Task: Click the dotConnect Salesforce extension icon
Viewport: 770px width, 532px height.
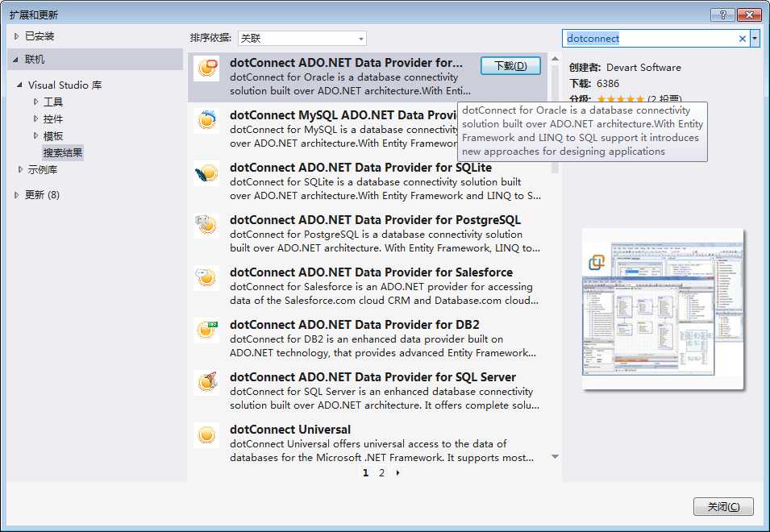Action: (206, 277)
